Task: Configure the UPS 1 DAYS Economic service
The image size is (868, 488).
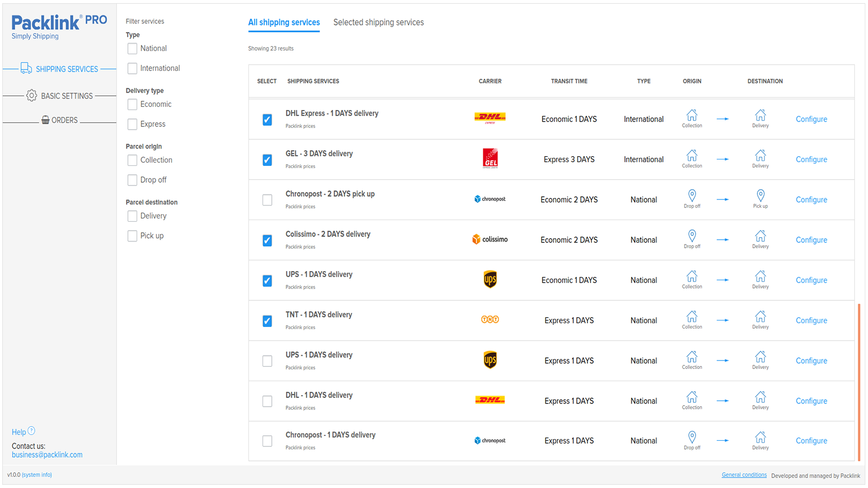Action: (x=811, y=280)
